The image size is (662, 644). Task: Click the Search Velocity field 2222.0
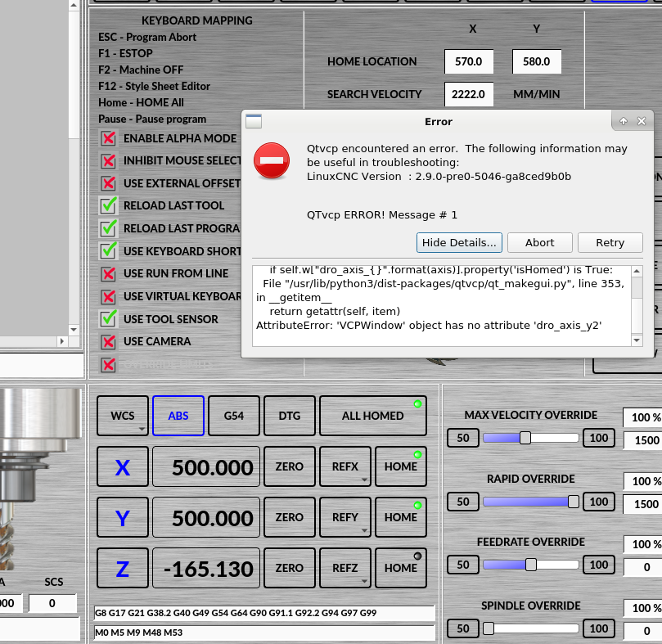tap(469, 94)
